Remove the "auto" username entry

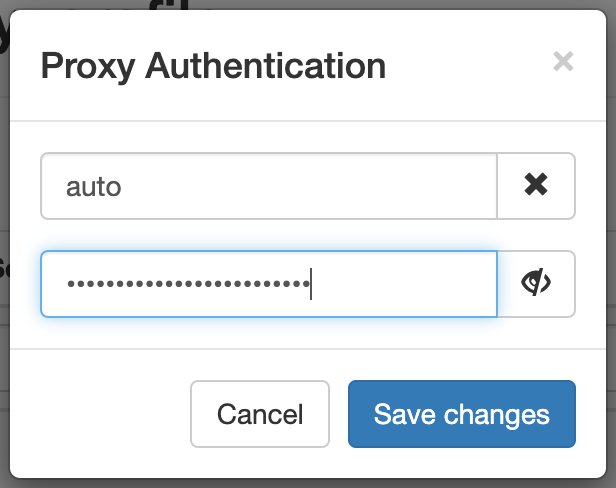point(536,185)
